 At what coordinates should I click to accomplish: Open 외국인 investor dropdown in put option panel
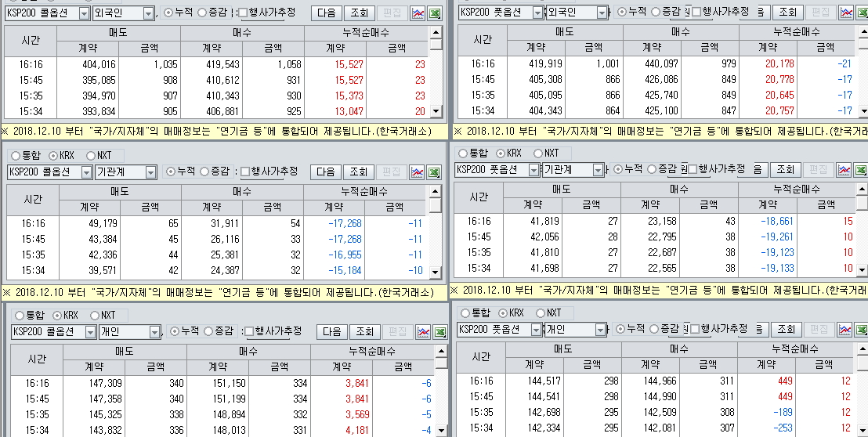coord(601,12)
